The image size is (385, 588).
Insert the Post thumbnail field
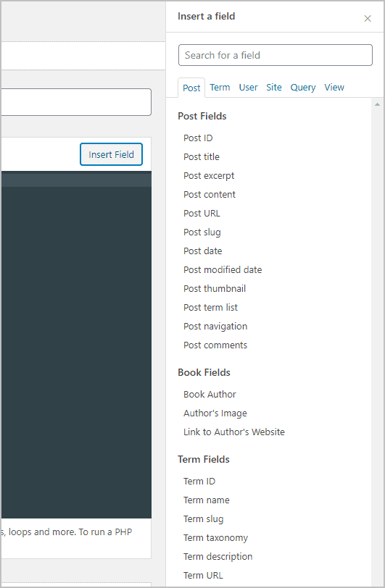pyautogui.click(x=215, y=288)
